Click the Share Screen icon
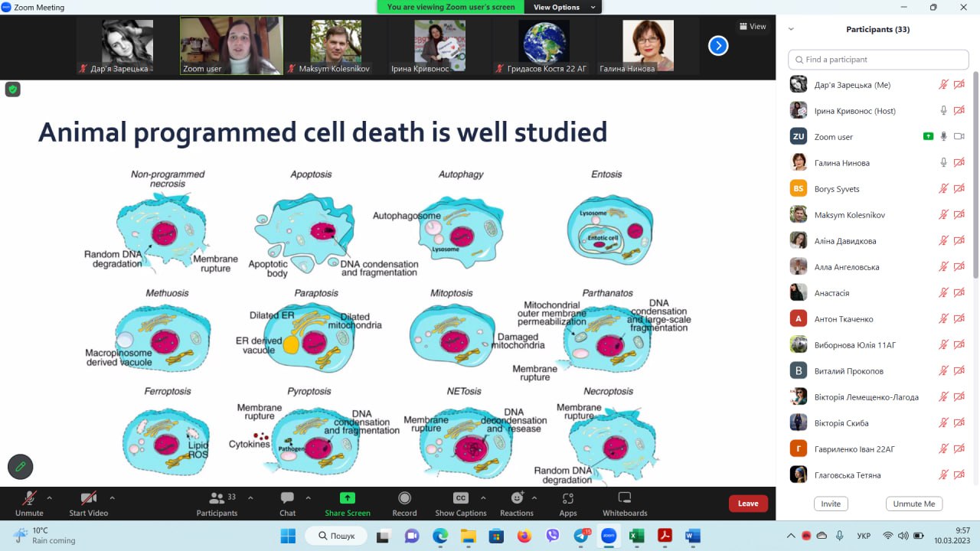 (347, 498)
